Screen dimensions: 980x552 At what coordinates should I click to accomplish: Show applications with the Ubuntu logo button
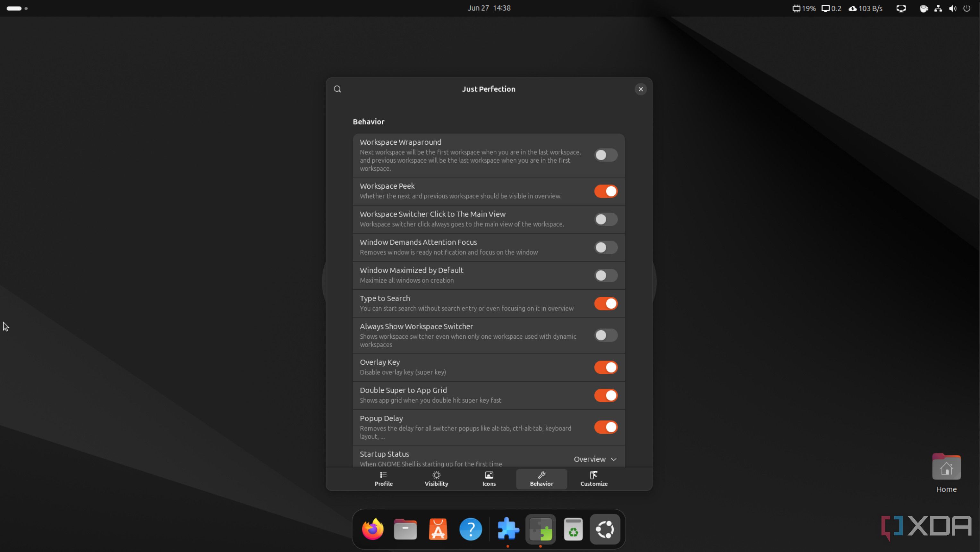click(x=605, y=529)
